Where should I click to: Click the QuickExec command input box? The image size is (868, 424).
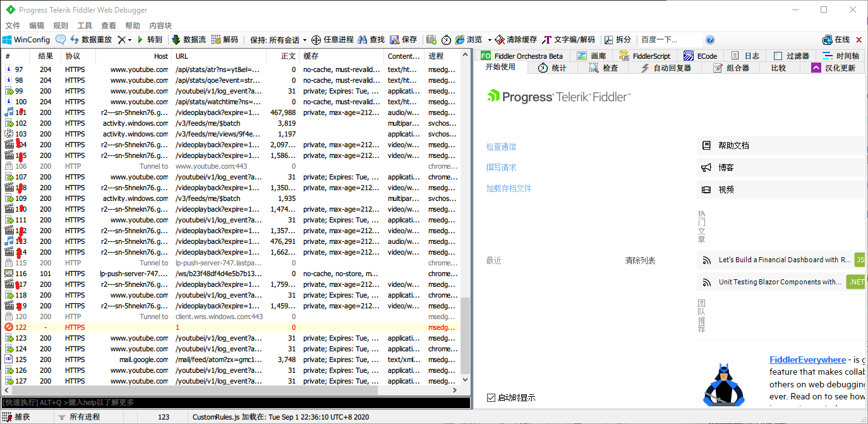[x=235, y=403]
